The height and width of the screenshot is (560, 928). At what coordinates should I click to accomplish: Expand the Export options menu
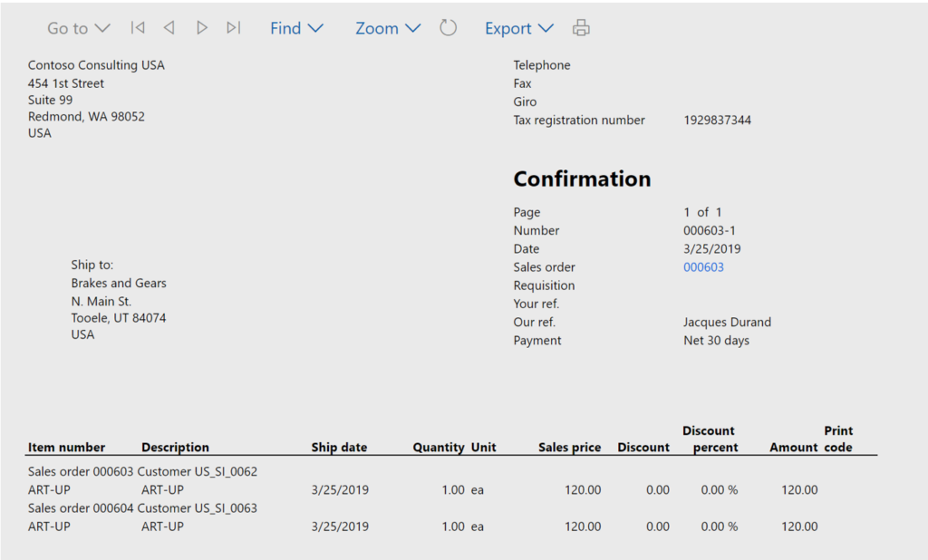518,28
